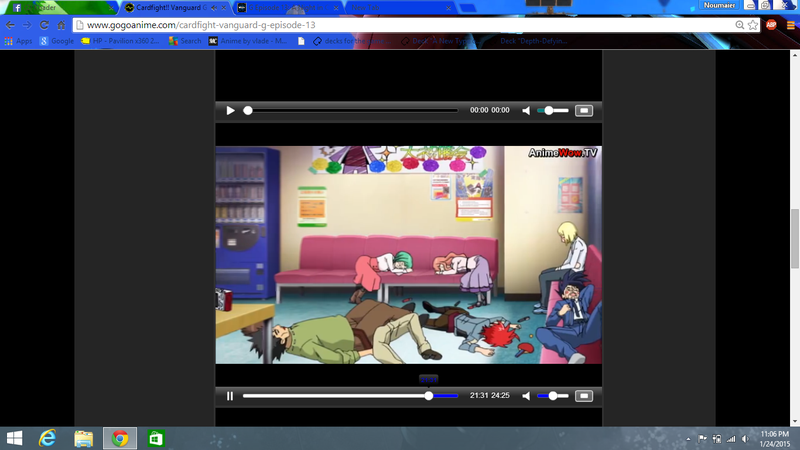Open the power/battery tray icon
The height and width of the screenshot is (450, 800).
(x=717, y=439)
